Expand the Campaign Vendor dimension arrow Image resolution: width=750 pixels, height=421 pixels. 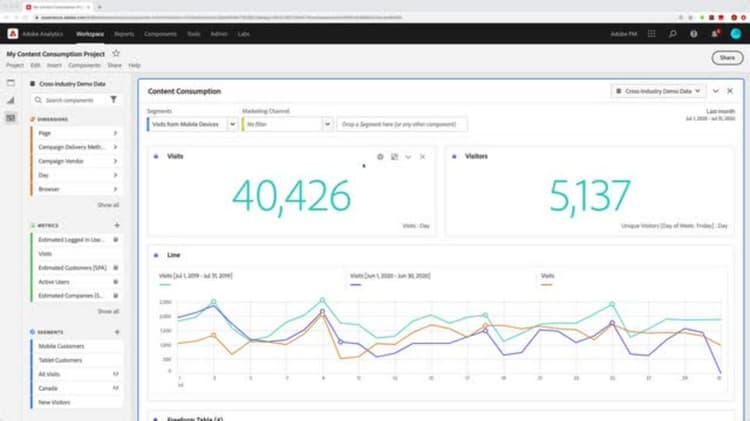pyautogui.click(x=115, y=161)
